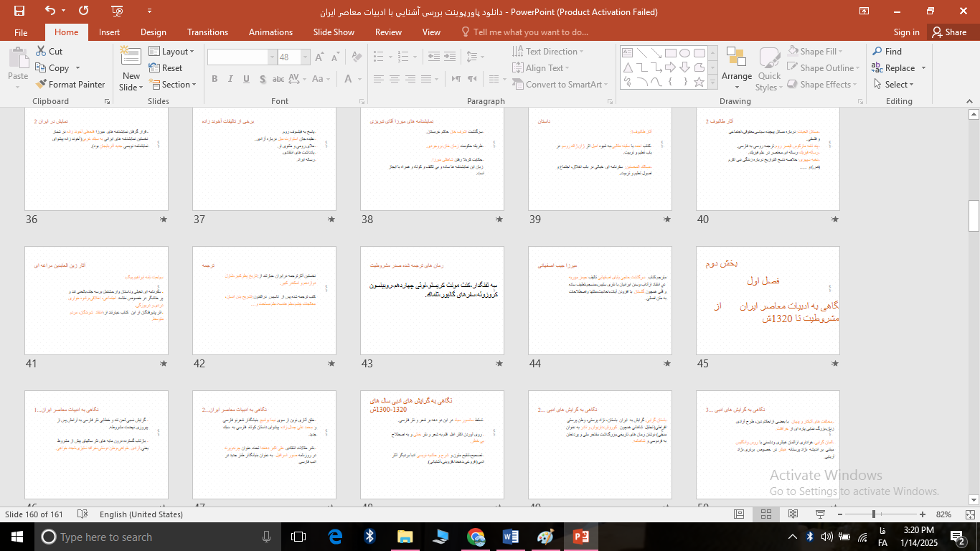Open the File menu
The image size is (980, 551).
[21, 32]
